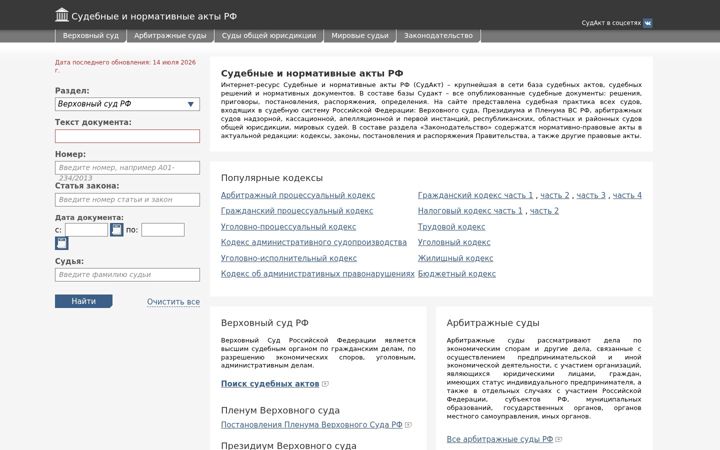Image resolution: width=720 pixels, height=450 pixels.
Task: Click external link icon beside Поиск судебных актов
Action: pos(326,384)
